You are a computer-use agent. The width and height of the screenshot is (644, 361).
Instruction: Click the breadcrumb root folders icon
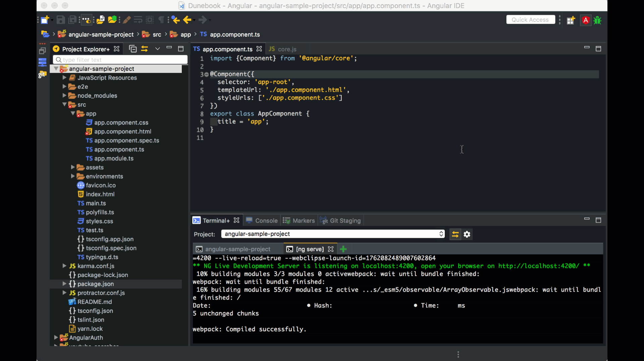(x=45, y=34)
